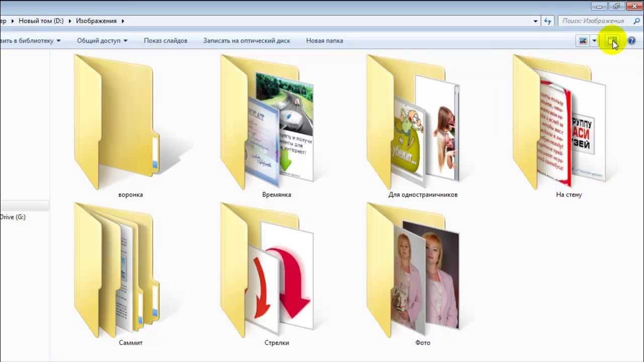Restore down the Explorer window
The width and height of the screenshot is (644, 362).
616,6
